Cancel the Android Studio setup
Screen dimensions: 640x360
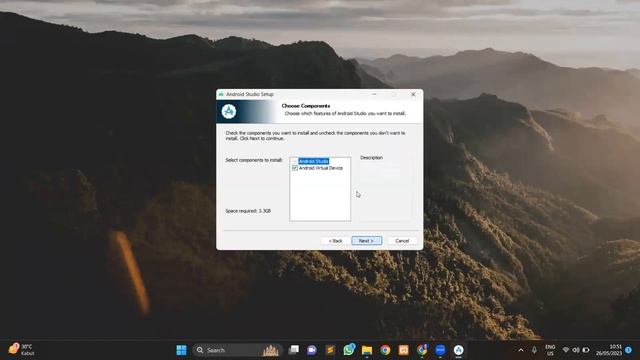point(402,241)
